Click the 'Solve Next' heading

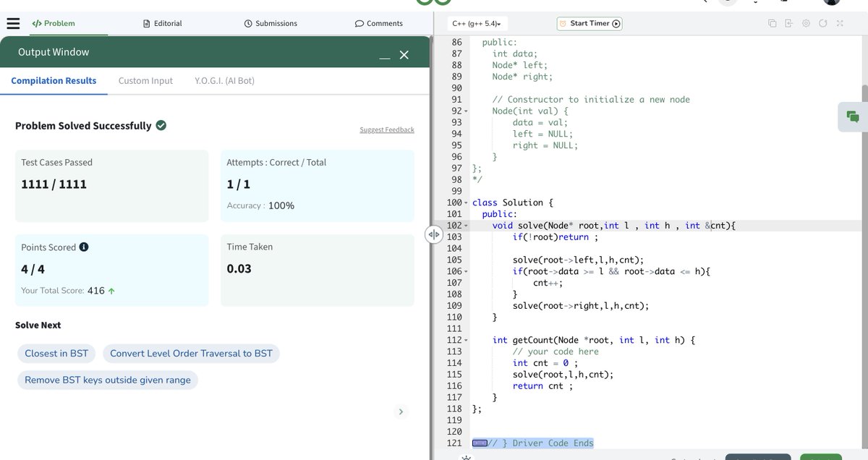tap(38, 325)
